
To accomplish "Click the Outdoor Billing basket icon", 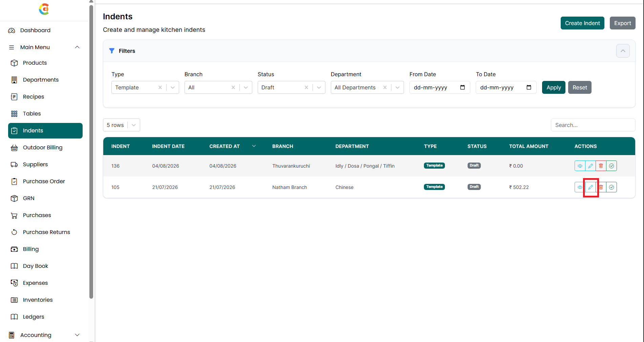I will click(14, 148).
